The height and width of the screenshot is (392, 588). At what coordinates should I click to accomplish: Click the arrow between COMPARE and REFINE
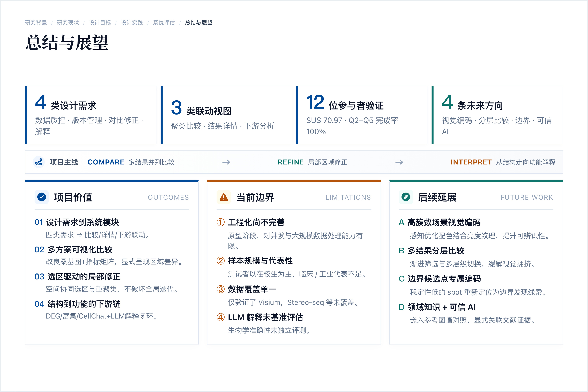point(226,162)
